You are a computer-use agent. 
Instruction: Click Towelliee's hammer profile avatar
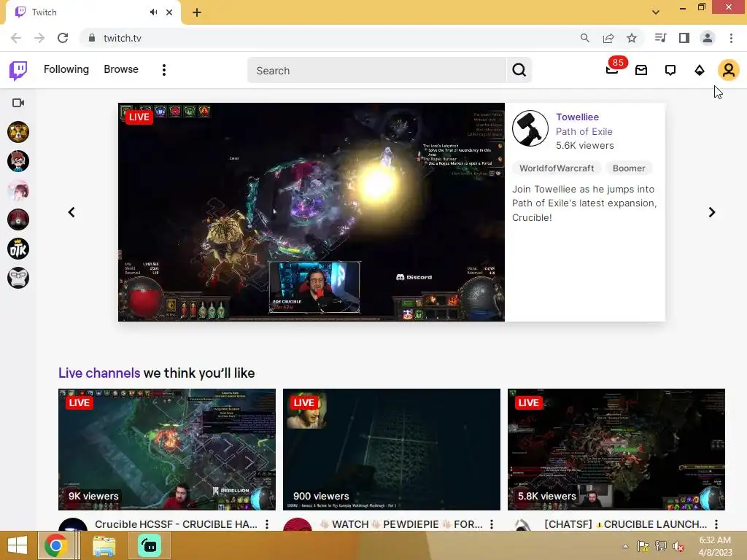coord(530,128)
